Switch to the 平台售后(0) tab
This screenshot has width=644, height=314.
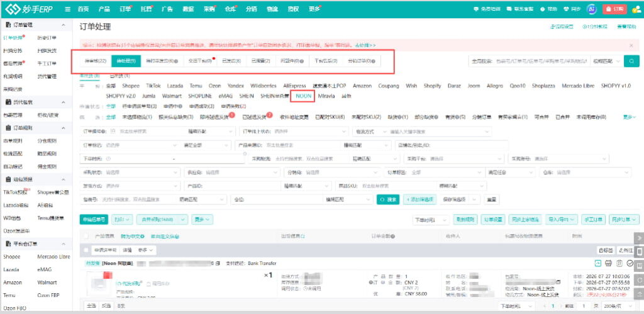coord(326,61)
